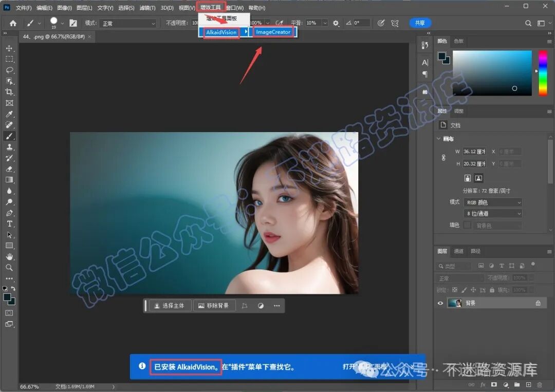555x392 pixels.
Task: Select the Brush tool in left toolbar
Action: click(x=9, y=136)
